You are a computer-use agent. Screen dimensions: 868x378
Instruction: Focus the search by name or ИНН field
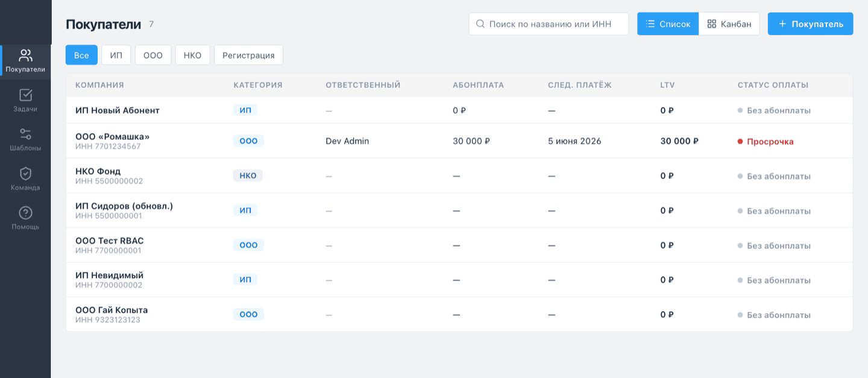coord(549,24)
